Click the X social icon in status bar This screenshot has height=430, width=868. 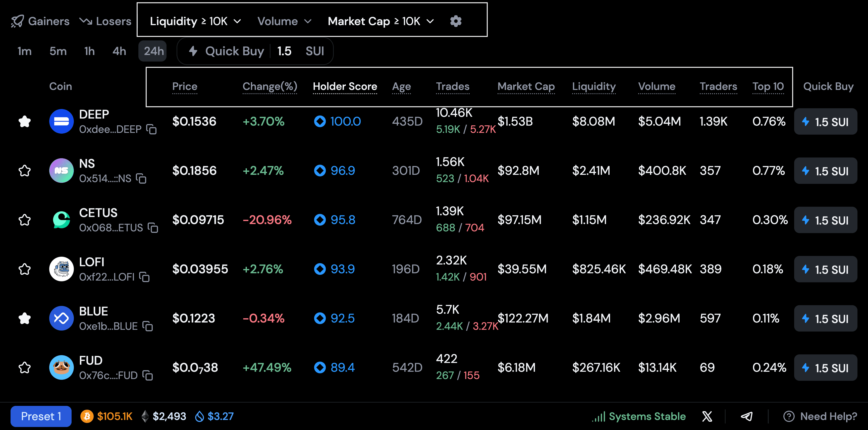pyautogui.click(x=707, y=416)
